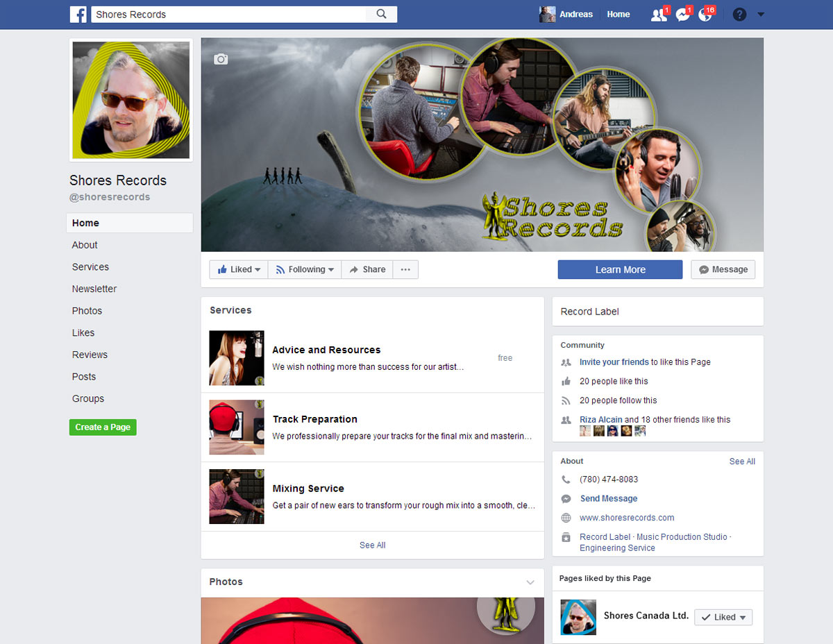The height and width of the screenshot is (644, 833).
Task: Click the search magnifier button
Action: (x=382, y=14)
